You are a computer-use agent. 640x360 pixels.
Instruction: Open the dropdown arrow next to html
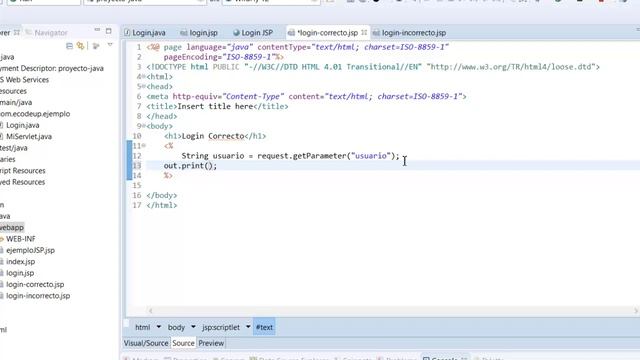coord(159,327)
